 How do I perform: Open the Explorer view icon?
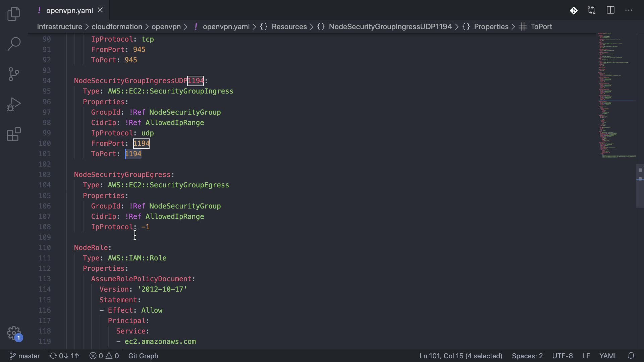[14, 14]
